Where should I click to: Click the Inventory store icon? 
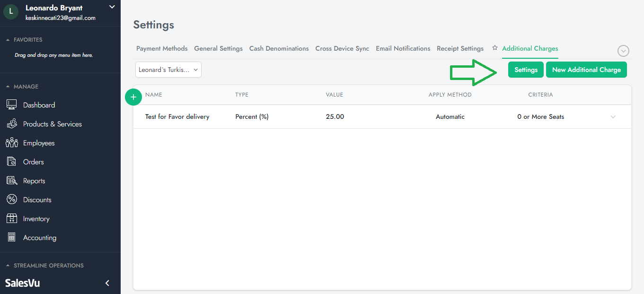coord(12,219)
